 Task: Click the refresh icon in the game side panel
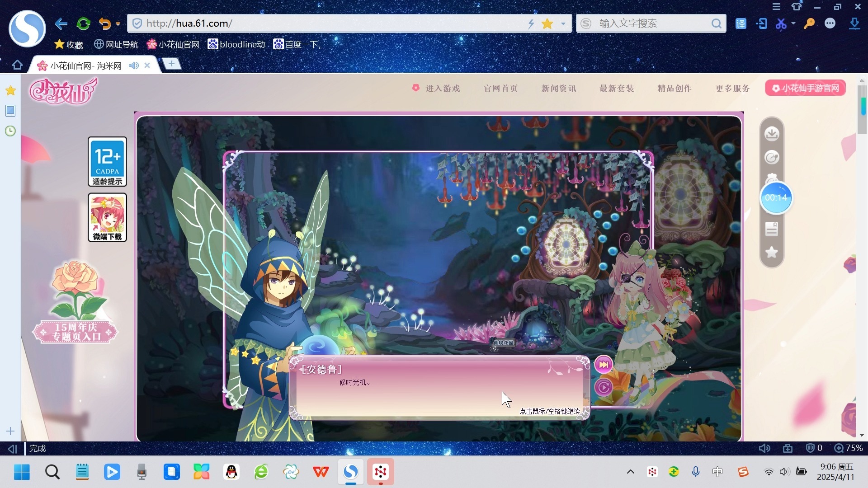tap(771, 157)
